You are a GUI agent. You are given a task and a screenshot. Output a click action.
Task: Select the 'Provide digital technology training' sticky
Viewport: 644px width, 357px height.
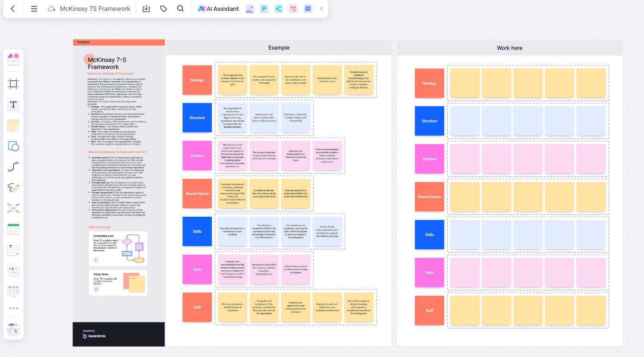point(327,231)
